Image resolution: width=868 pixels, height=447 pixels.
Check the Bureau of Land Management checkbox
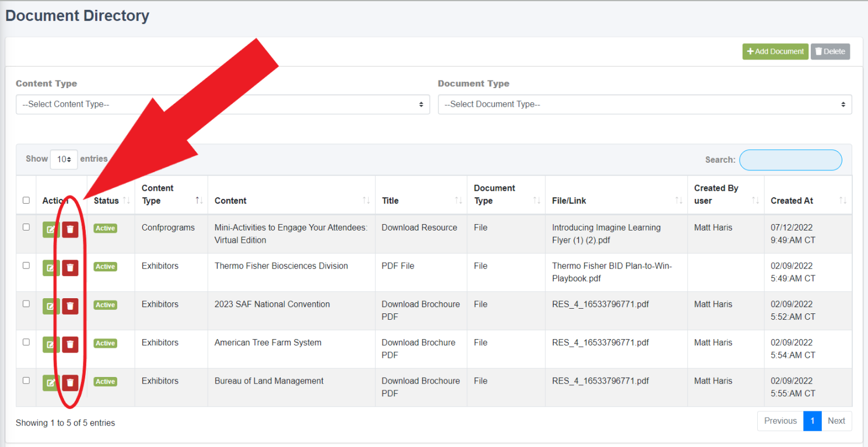point(26,380)
